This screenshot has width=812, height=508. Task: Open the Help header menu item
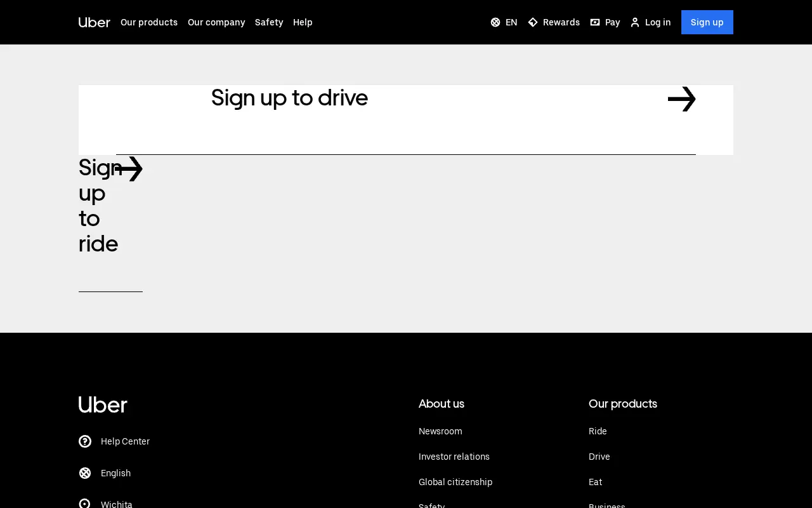(x=303, y=22)
